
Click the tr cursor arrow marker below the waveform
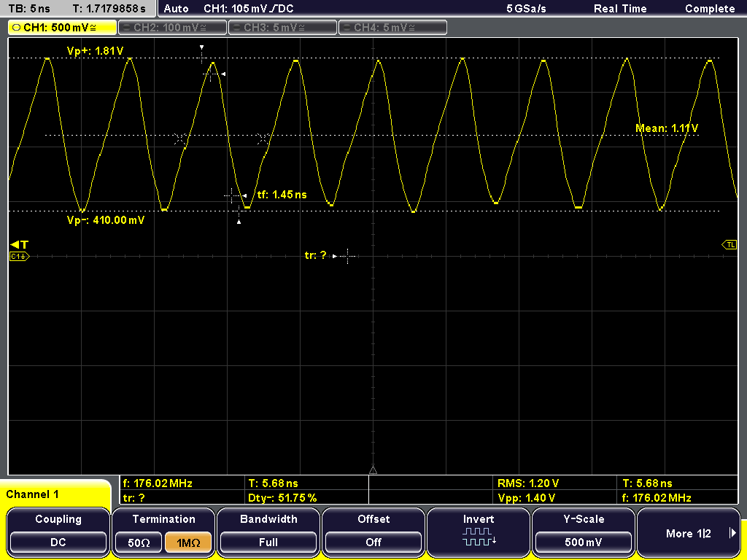[x=335, y=256]
